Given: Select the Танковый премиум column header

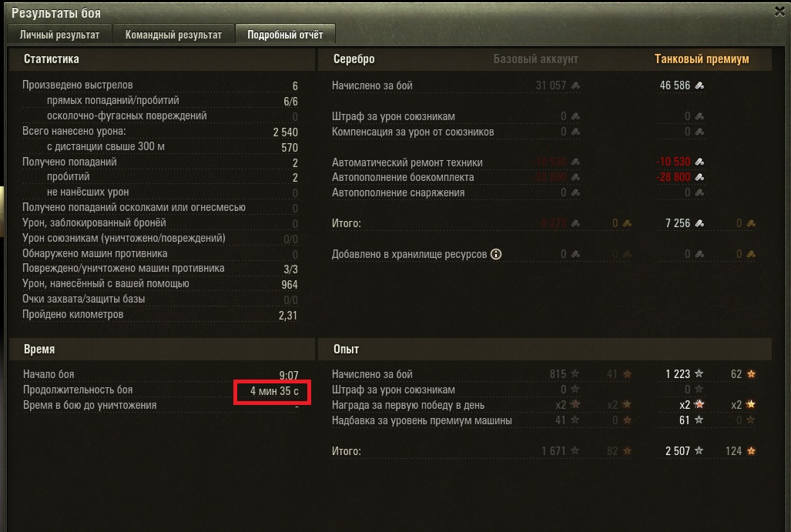Looking at the screenshot, I should [x=701, y=59].
